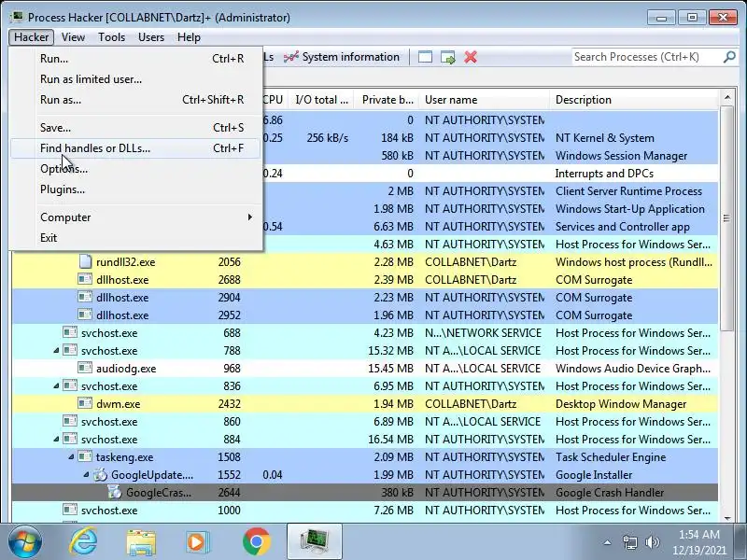Open Plugins... from the menu
The image size is (747, 560).
coord(135,189)
